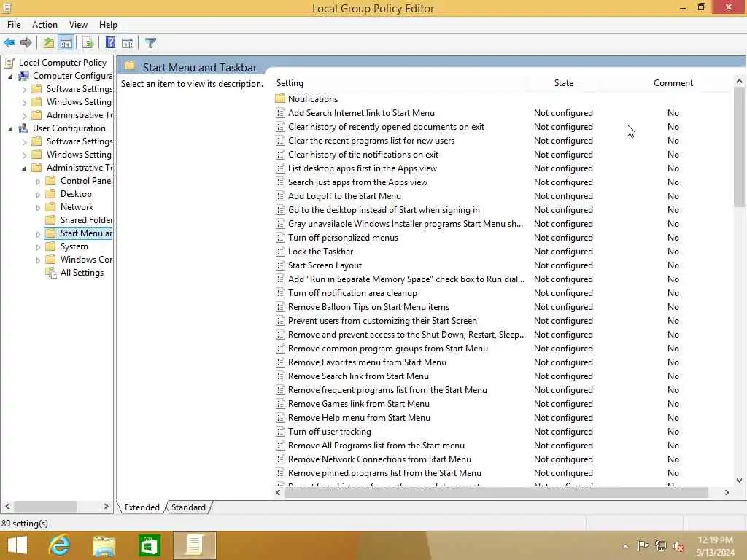Sort by the State column header

(564, 83)
